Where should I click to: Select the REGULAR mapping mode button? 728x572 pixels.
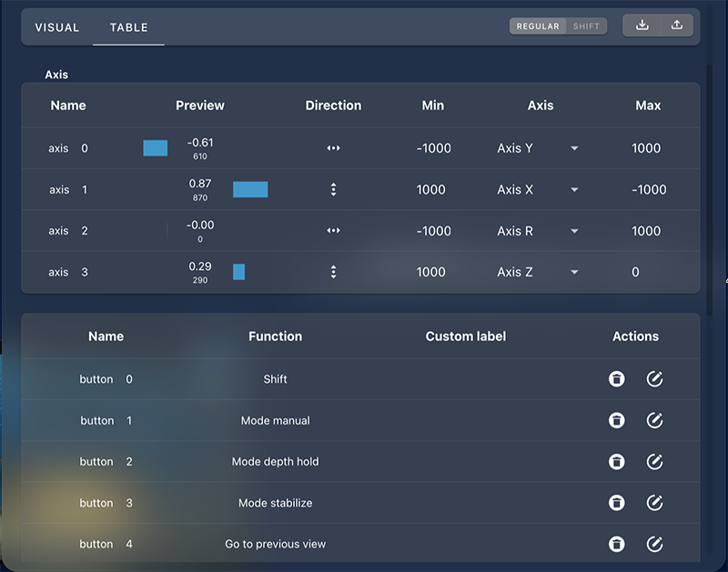pos(538,26)
